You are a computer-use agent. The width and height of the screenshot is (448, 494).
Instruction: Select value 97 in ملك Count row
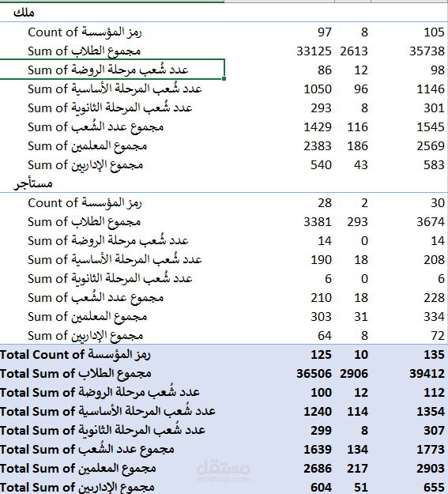(x=325, y=32)
